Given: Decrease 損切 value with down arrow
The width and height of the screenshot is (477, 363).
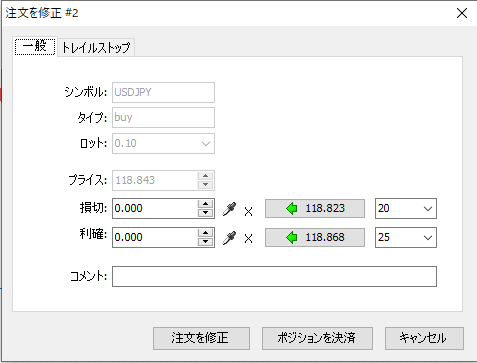Looking at the screenshot, I should point(205,213).
